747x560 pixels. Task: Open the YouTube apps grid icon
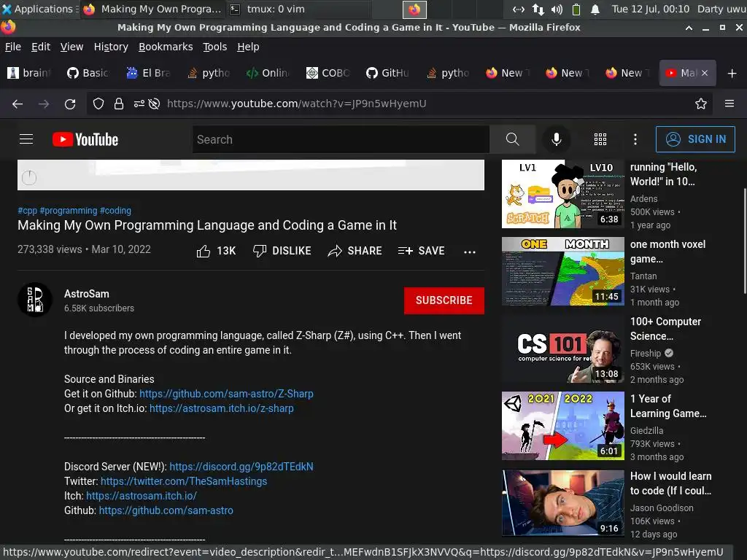(600, 139)
